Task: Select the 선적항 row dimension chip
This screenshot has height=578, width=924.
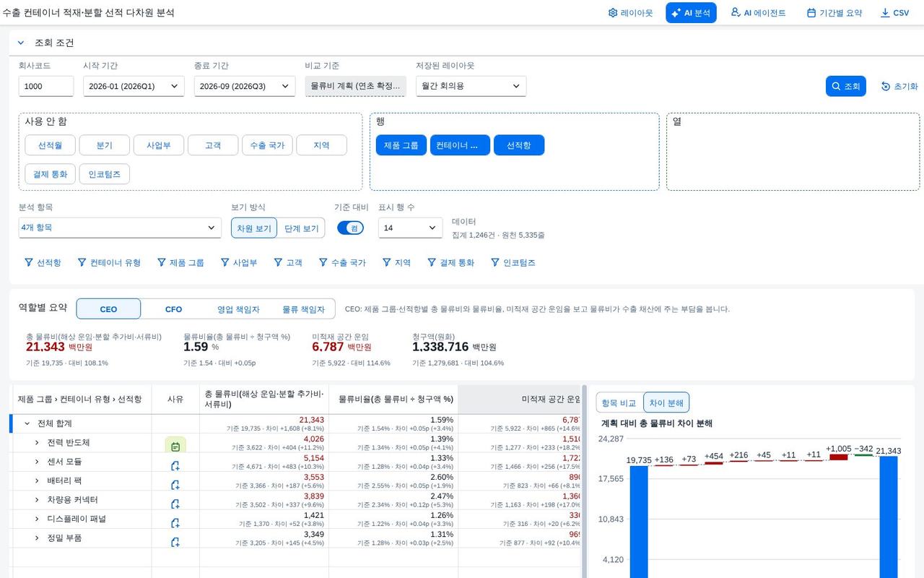Action: coord(519,145)
